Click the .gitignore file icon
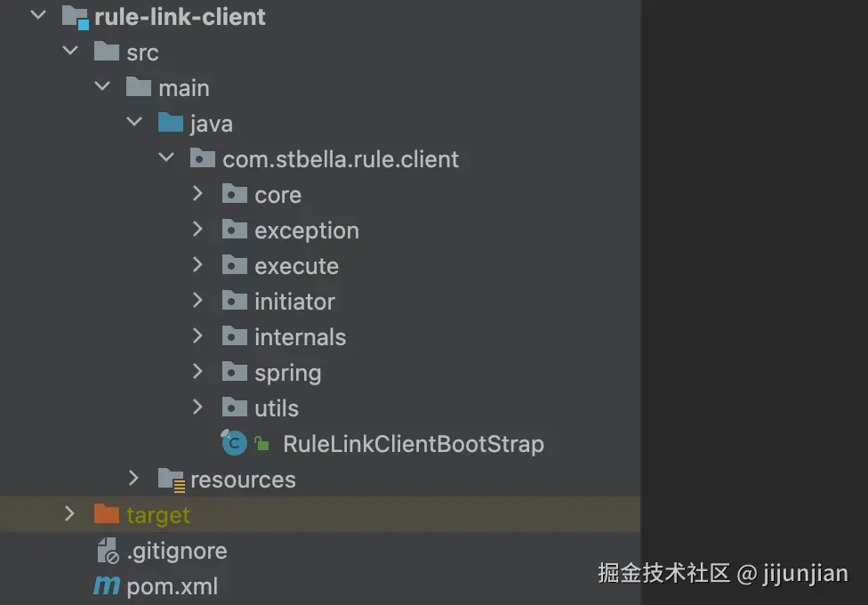This screenshot has height=605, width=868. [107, 551]
